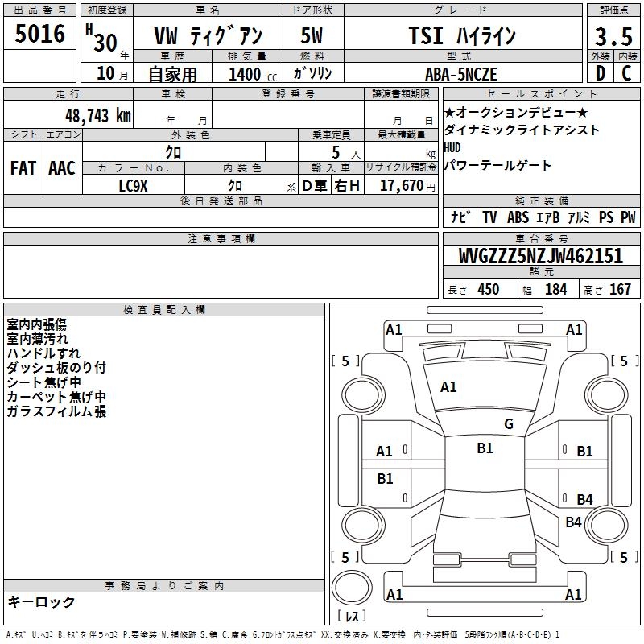Click inspector note ダッシュ板のり付

pos(56,368)
